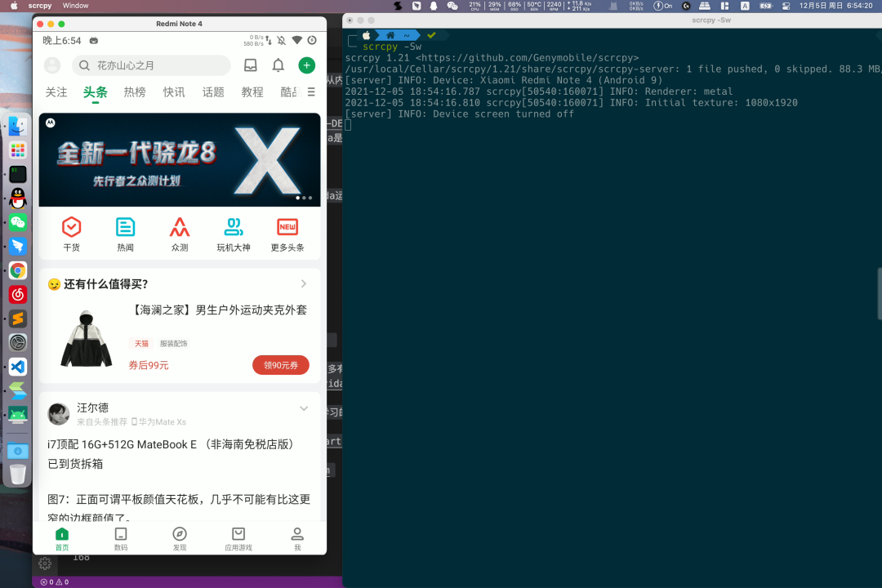The image size is (882, 588).
Task: Toggle the power mode On indicator in menu bar
Action: point(662,6)
